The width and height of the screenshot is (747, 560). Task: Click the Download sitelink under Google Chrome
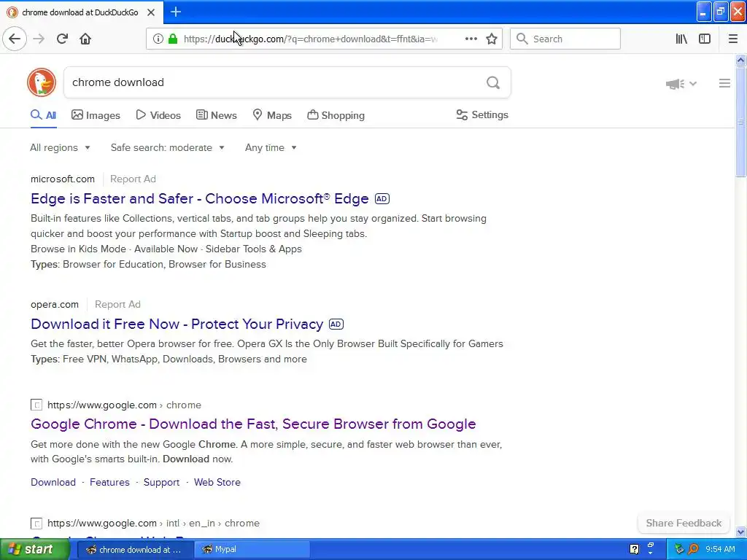click(53, 483)
